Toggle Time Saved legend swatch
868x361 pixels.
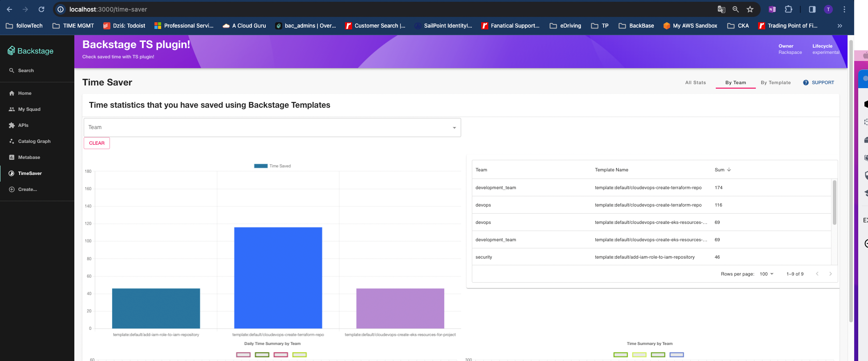tap(261, 166)
